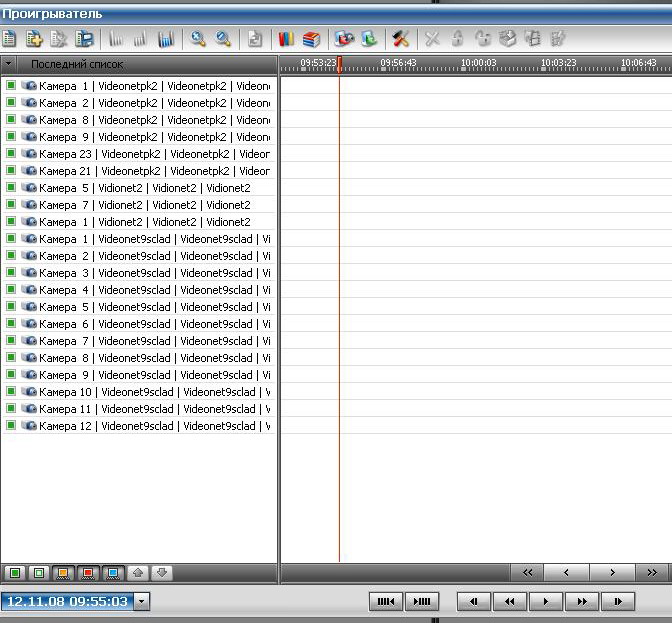This screenshot has width=672, height=623.
Task: Select Камера 10 Videonet9sclad in list
Action: click(x=150, y=392)
